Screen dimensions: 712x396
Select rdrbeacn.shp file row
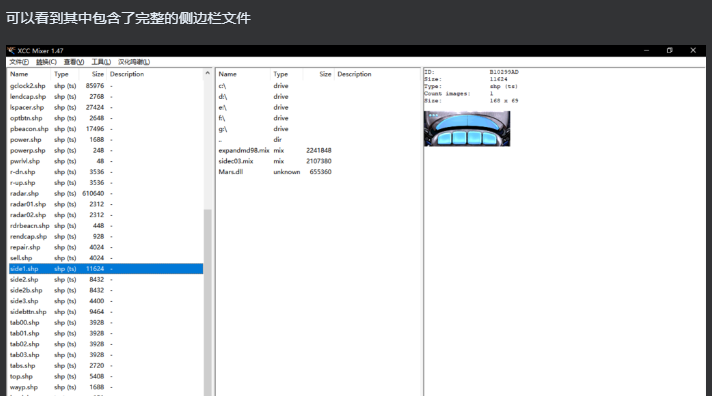pyautogui.click(x=106, y=226)
